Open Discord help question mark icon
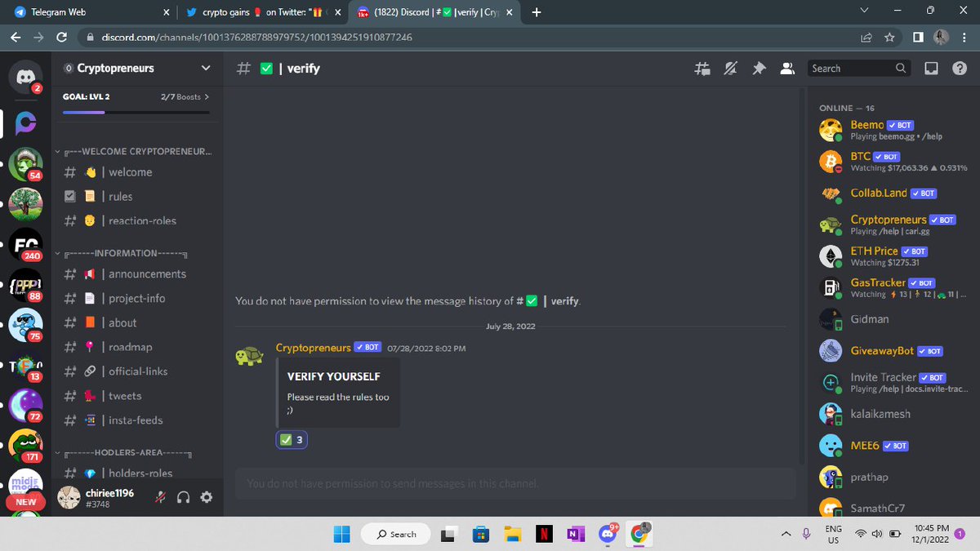Image resolution: width=980 pixels, height=551 pixels. [x=959, y=69]
